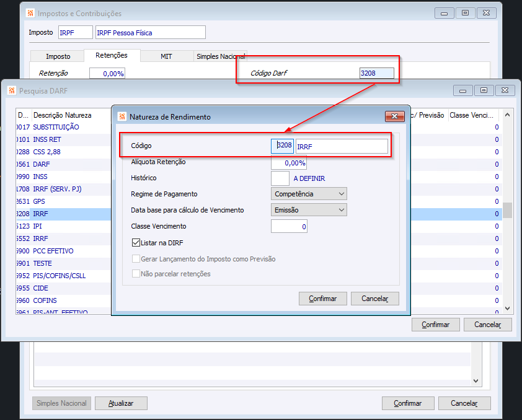
Task: Click the Pesquisa DARF list scrollbar thumb
Action: pos(507,210)
